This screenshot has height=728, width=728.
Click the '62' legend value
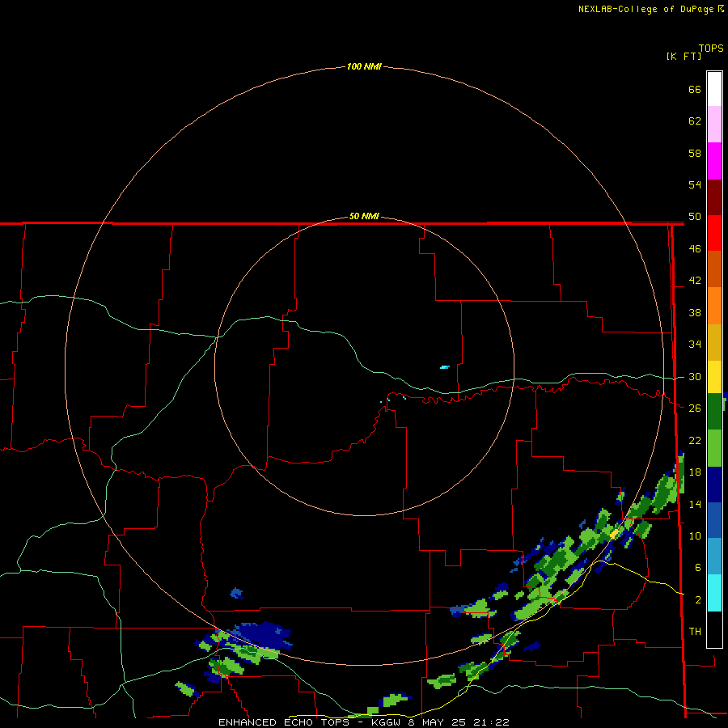click(695, 121)
